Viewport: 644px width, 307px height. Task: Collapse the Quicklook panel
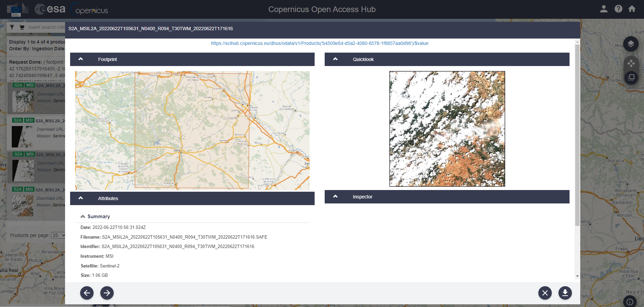point(335,59)
